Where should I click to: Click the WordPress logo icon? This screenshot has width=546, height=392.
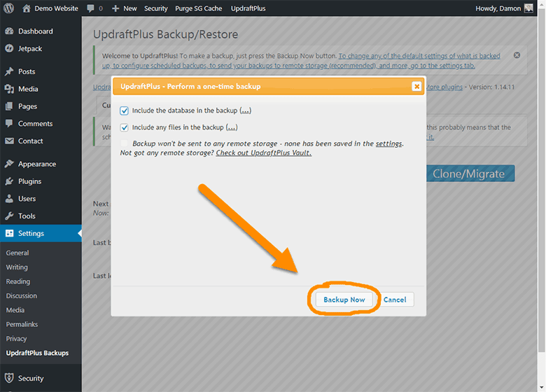coord(8,8)
